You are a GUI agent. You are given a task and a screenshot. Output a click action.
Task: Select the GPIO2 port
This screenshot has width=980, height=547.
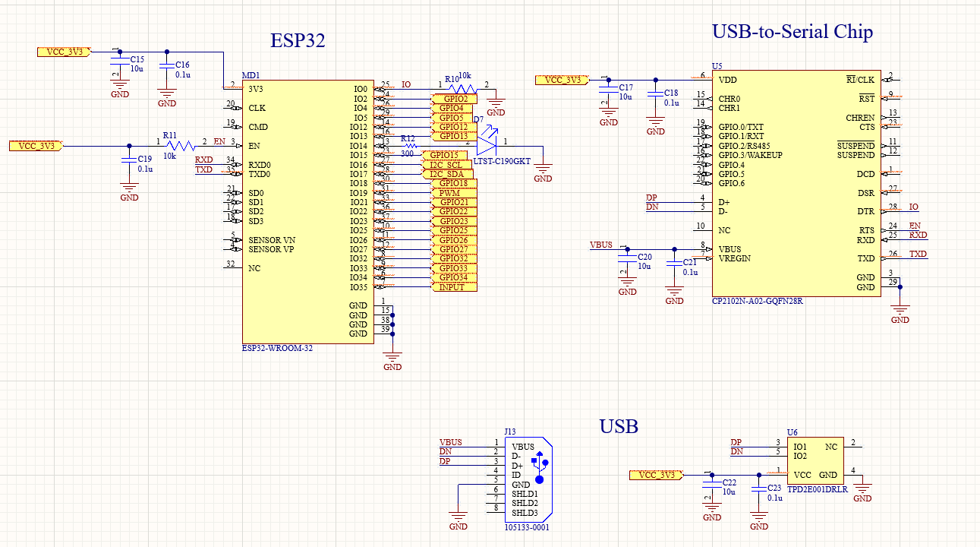454,99
